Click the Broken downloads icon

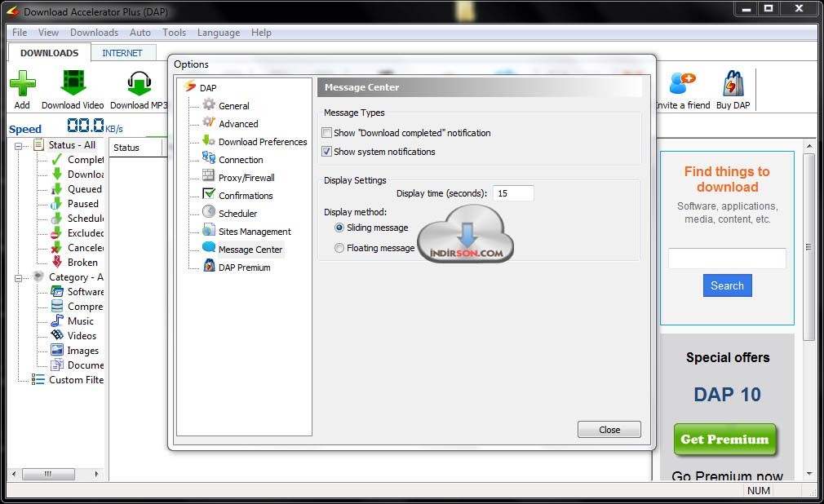[57, 262]
